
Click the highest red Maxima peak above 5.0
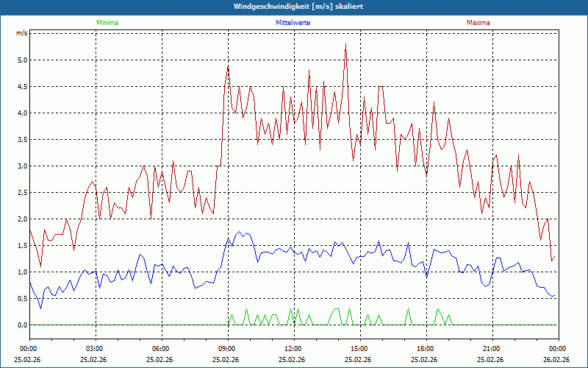(345, 45)
